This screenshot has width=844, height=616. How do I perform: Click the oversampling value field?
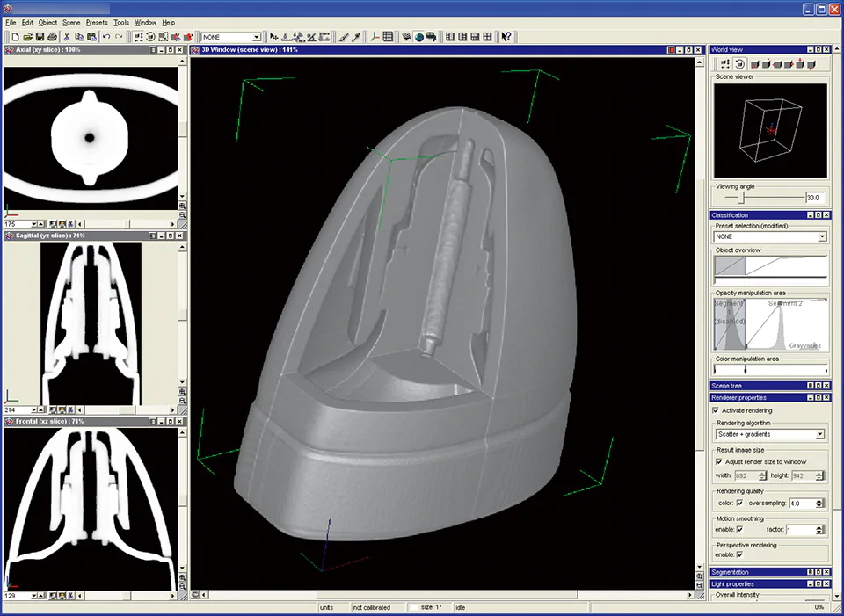(x=801, y=504)
